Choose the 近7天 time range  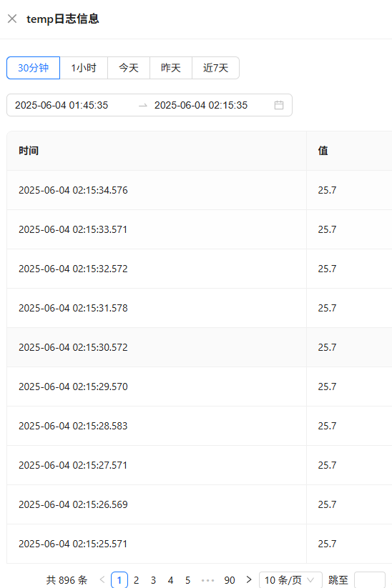coord(215,68)
